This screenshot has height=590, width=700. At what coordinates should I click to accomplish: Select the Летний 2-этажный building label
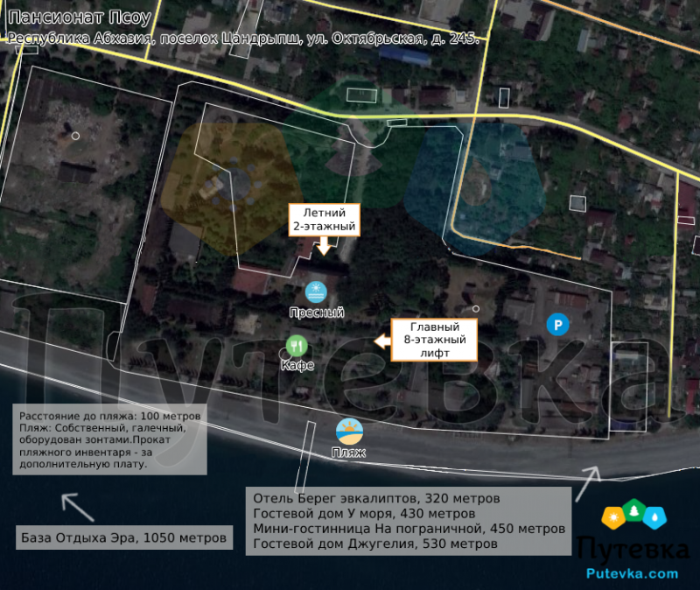(x=324, y=219)
